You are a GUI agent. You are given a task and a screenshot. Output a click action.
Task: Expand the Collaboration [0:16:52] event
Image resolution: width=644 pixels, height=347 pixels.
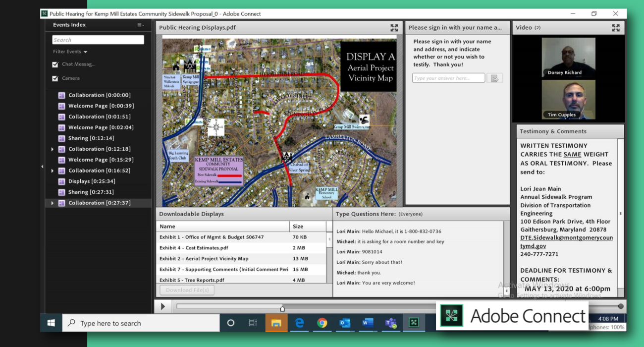coord(53,171)
